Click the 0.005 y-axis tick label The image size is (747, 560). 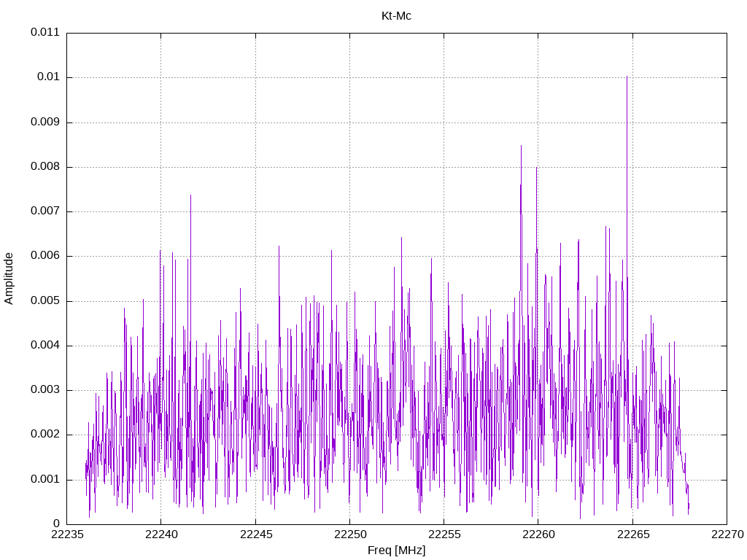[x=45, y=301]
